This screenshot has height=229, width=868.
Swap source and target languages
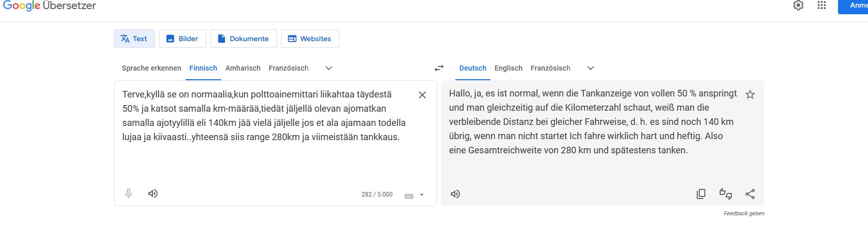tap(439, 68)
